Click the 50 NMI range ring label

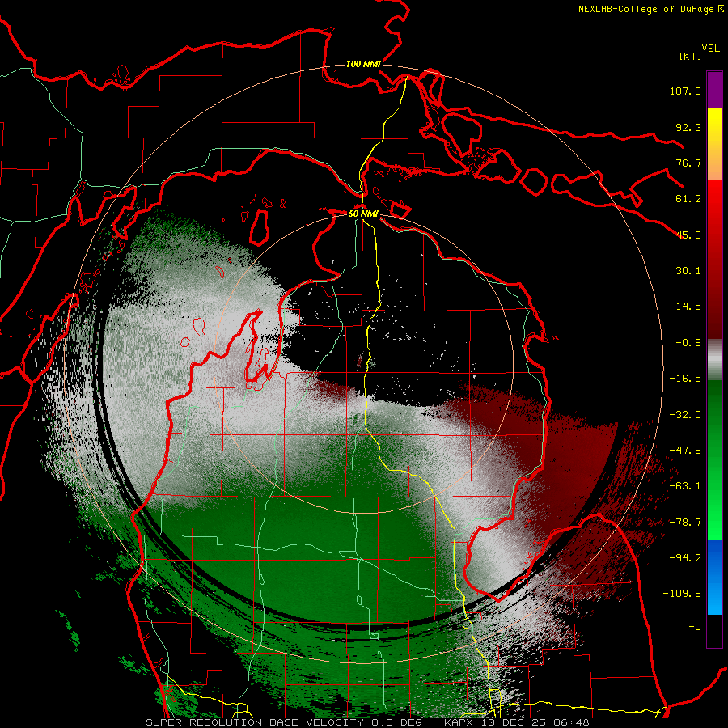click(x=363, y=214)
